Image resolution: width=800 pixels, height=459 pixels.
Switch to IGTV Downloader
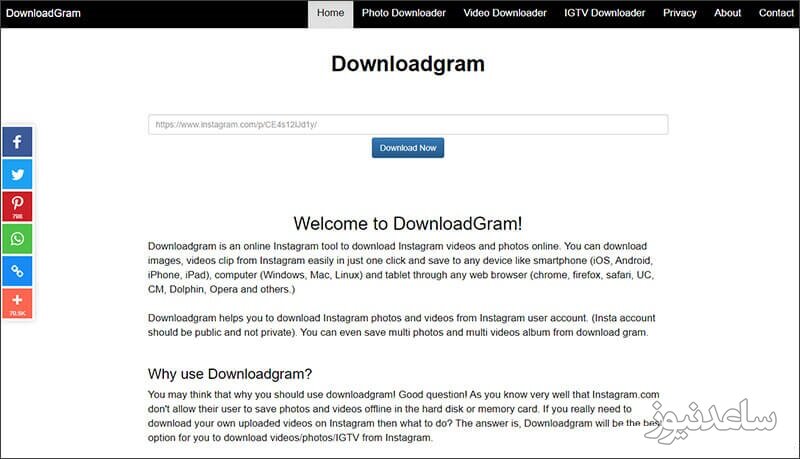605,13
